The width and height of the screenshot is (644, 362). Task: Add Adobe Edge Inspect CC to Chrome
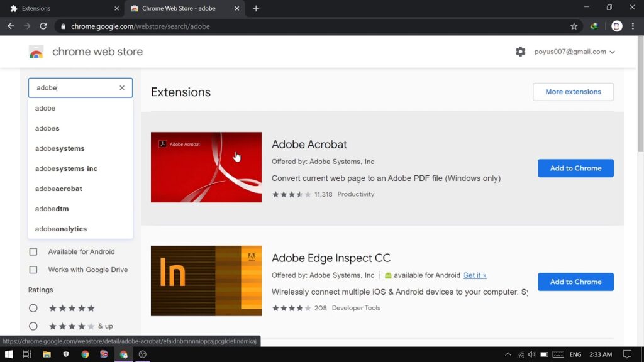(576, 282)
